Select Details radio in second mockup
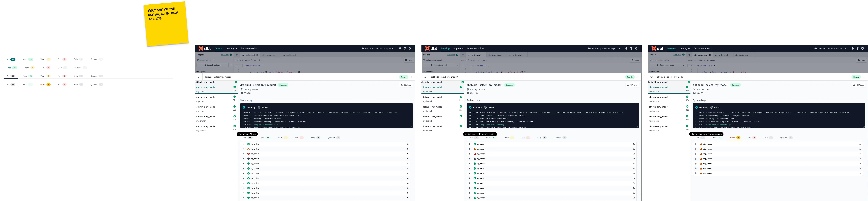 486,107
